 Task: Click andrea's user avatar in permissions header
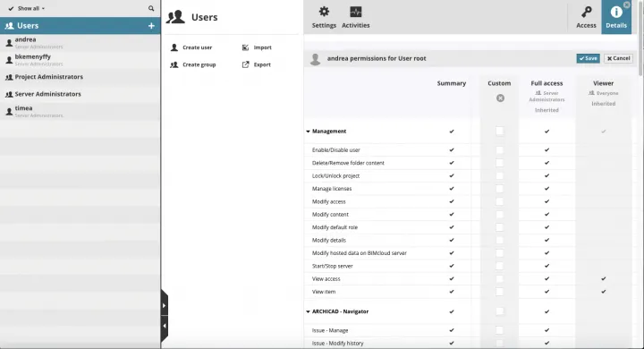pos(315,59)
